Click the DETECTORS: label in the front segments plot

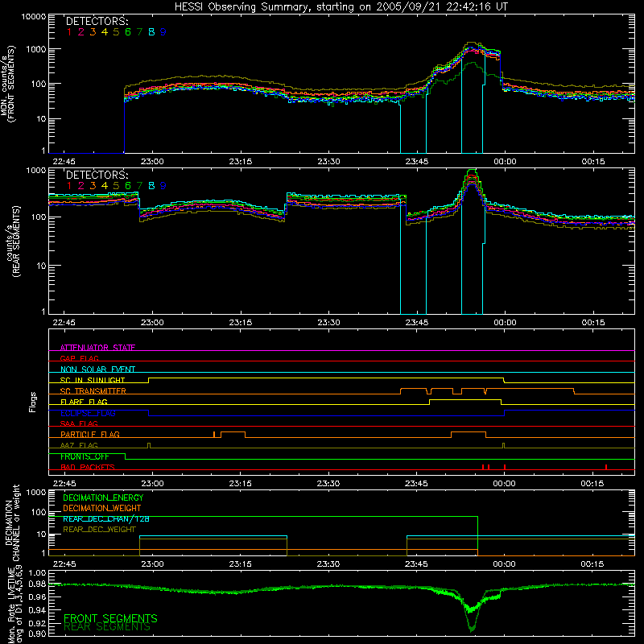click(97, 22)
